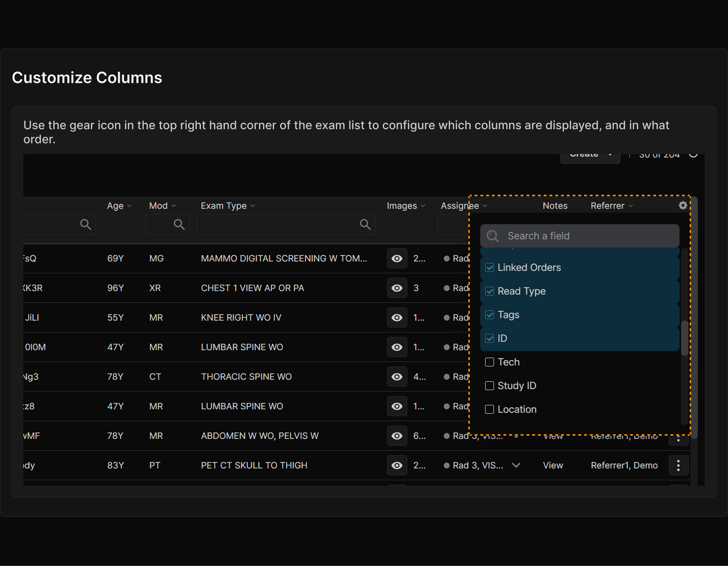Image resolution: width=728 pixels, height=566 pixels.
Task: Select LUMBAR SPINE WO in the z8 row
Action: pos(242,406)
